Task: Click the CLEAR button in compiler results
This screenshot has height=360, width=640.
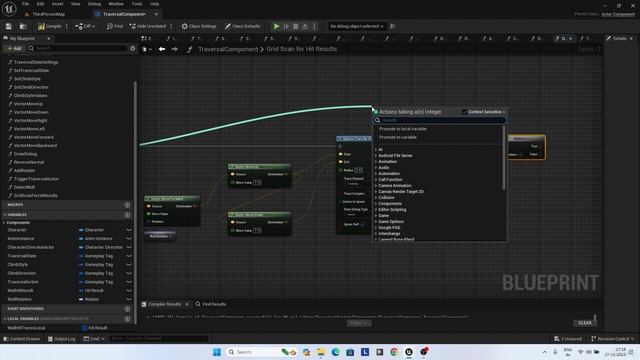Action: pos(585,323)
